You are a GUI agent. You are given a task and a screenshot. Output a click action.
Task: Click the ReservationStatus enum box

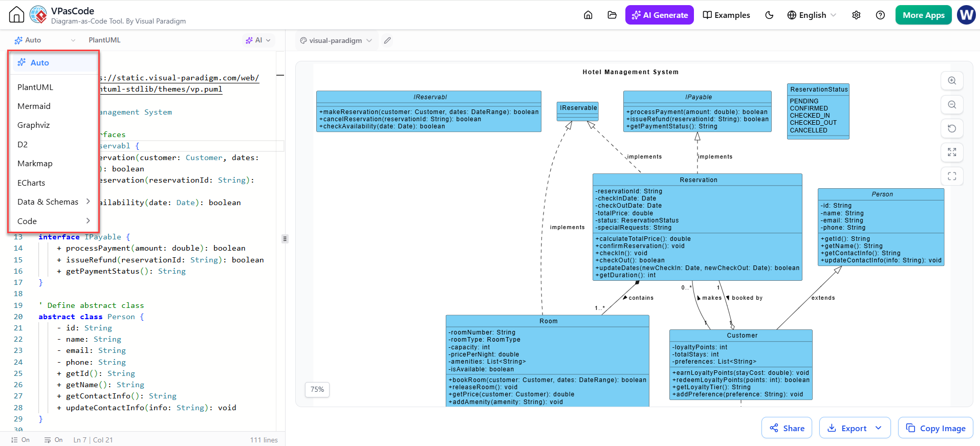pyautogui.click(x=818, y=111)
